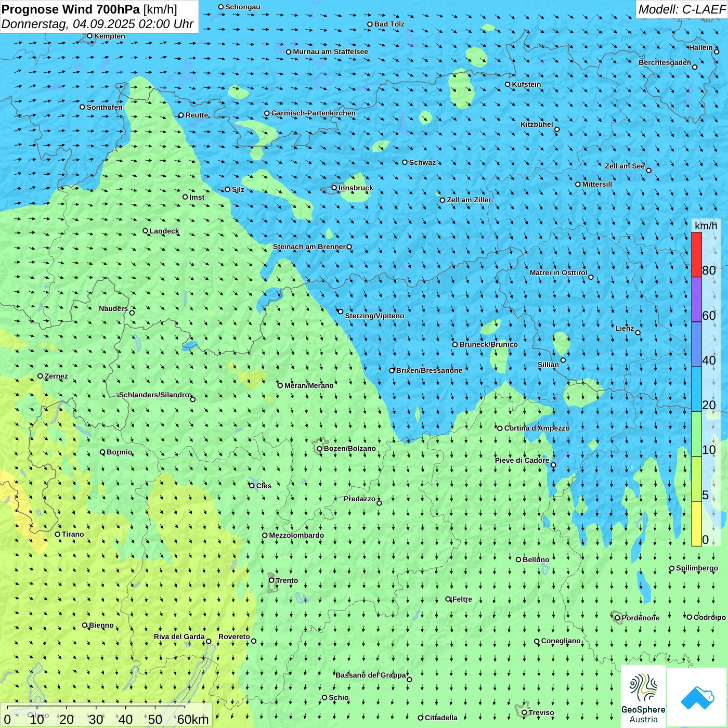Viewport: 728px width, 728px height.
Task: Click the 'Riva del Garda' label
Action: pyautogui.click(x=179, y=636)
